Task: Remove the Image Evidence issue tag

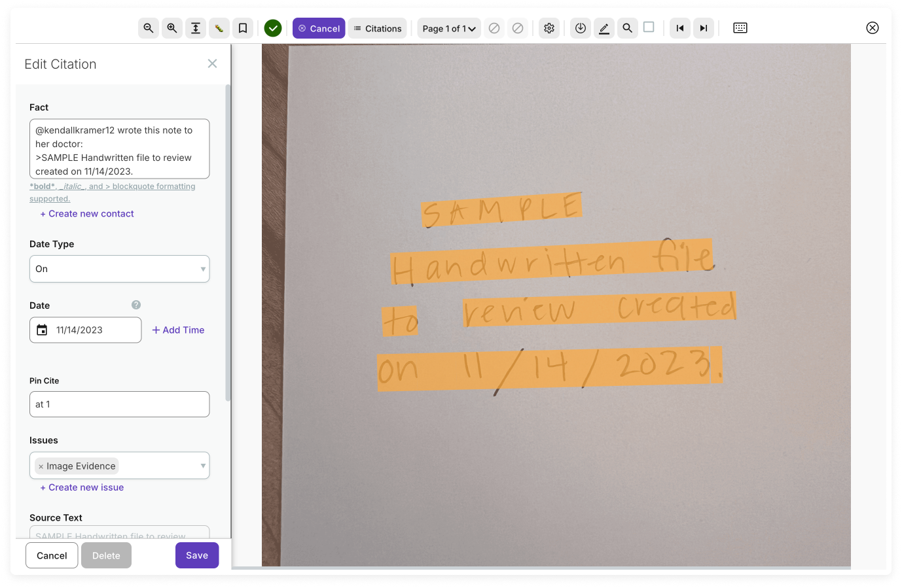Action: (x=41, y=466)
